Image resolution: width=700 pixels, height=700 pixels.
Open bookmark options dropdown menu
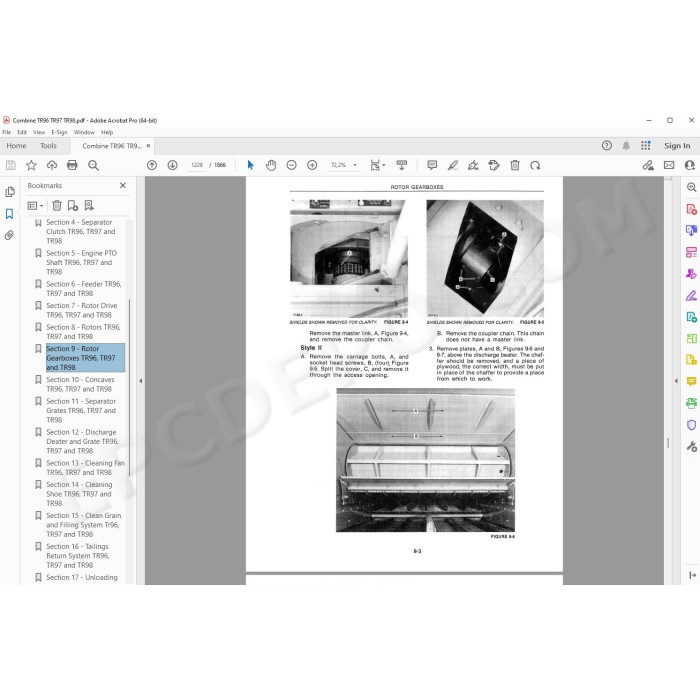click(x=35, y=205)
